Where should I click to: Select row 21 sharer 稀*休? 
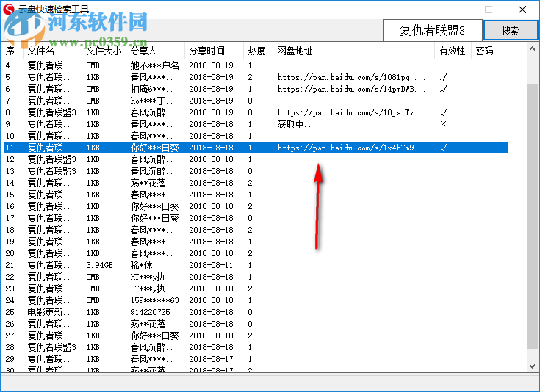pyautogui.click(x=141, y=265)
